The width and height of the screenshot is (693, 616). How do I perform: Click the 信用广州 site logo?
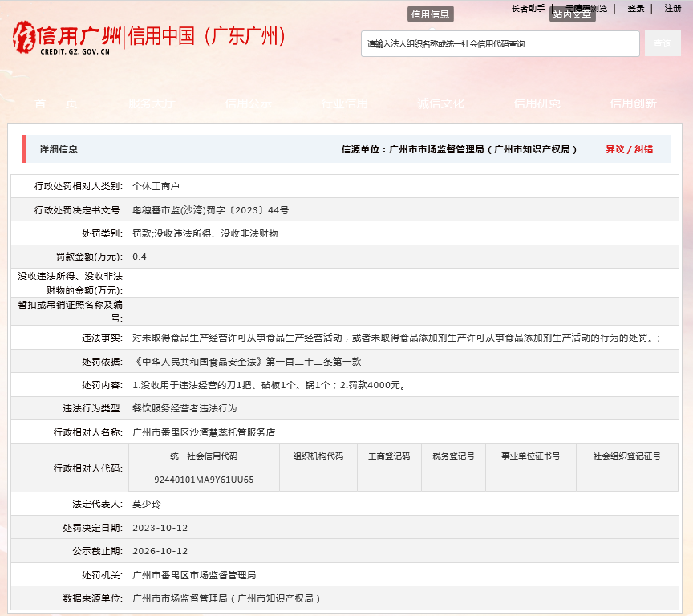[x=67, y=38]
